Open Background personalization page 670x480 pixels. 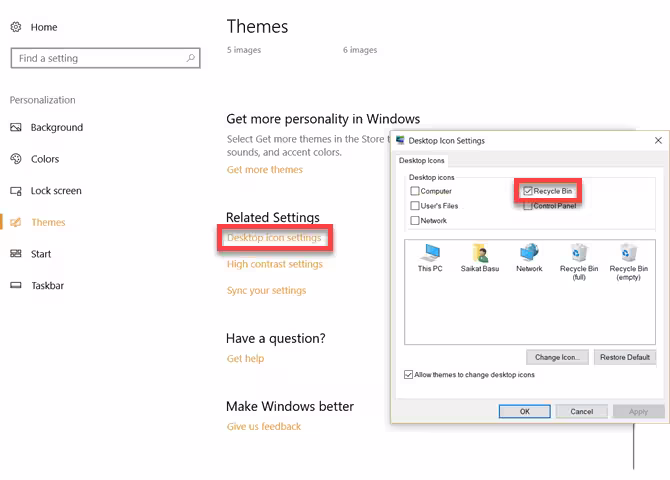(x=57, y=127)
